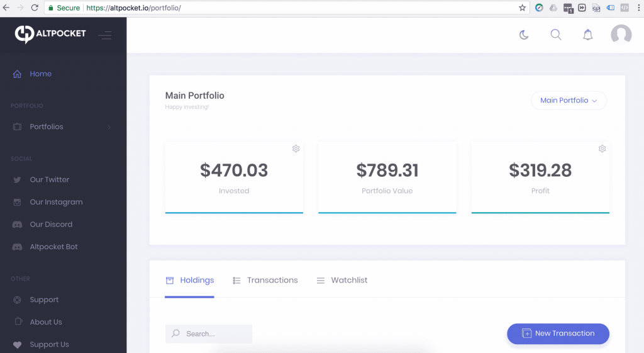
Task: Open the Main Portfolio dropdown
Action: point(569,100)
